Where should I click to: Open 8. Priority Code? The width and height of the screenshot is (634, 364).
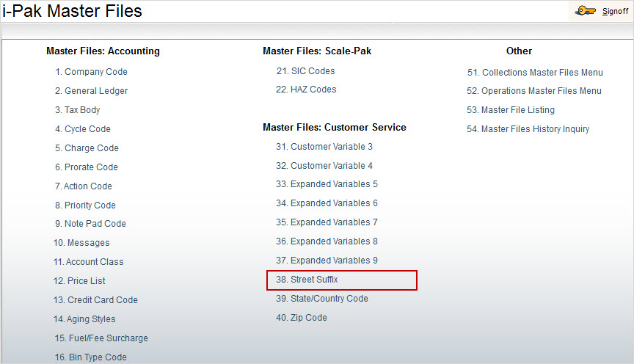pos(85,205)
